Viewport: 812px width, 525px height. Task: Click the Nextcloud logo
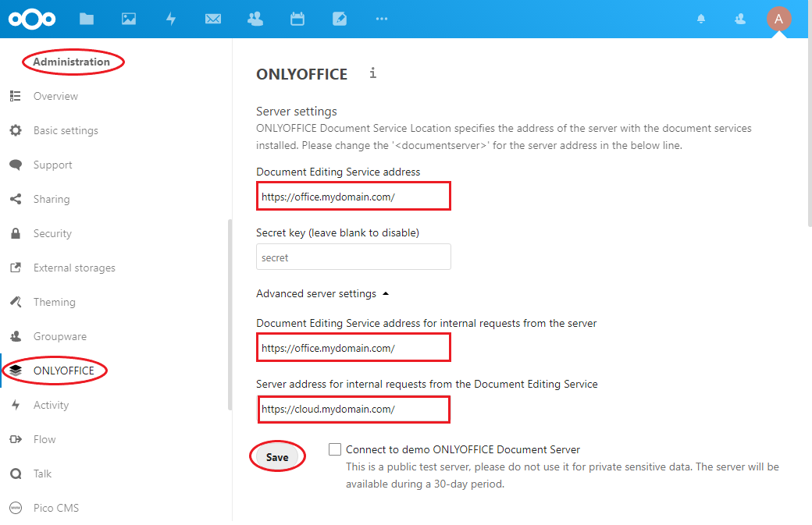pos(32,20)
